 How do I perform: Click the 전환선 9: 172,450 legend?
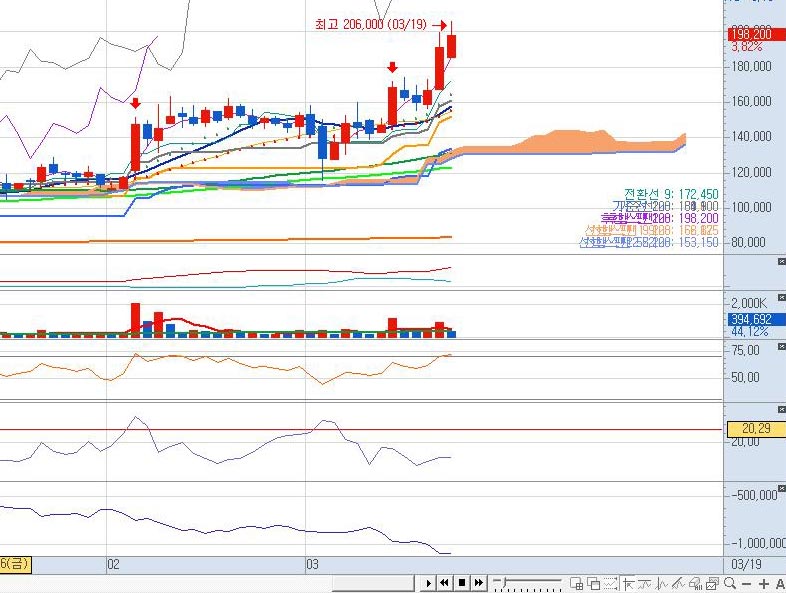[x=671, y=194]
